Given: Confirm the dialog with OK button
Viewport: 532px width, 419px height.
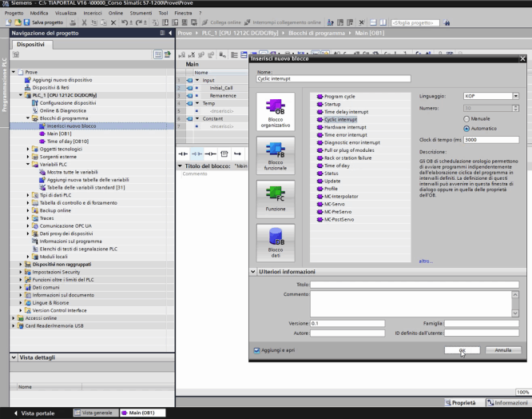Looking at the screenshot, I should point(463,350).
